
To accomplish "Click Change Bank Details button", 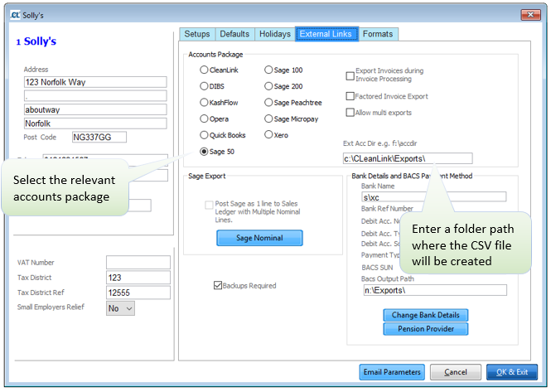I will click(426, 315).
